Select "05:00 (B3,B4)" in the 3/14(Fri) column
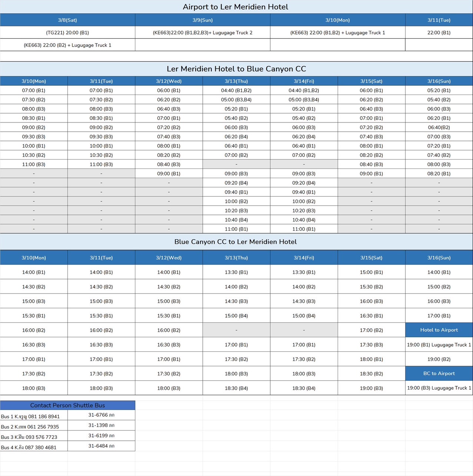 (304, 100)
